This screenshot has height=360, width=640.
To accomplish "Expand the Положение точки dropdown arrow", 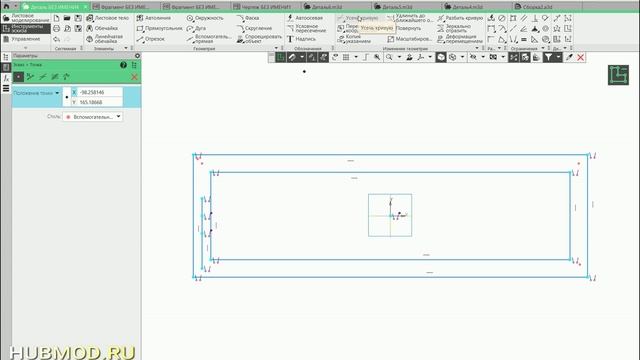I will pyautogui.click(x=57, y=93).
